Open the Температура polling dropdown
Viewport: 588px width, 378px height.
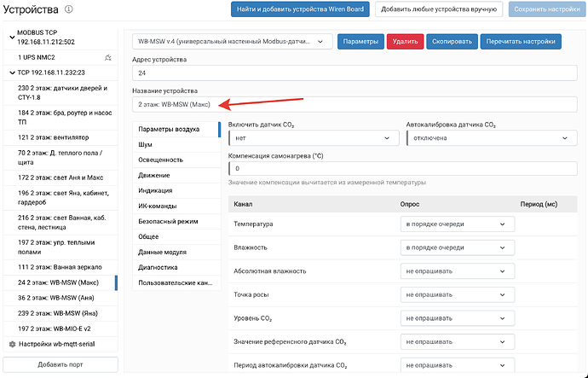(x=458, y=224)
